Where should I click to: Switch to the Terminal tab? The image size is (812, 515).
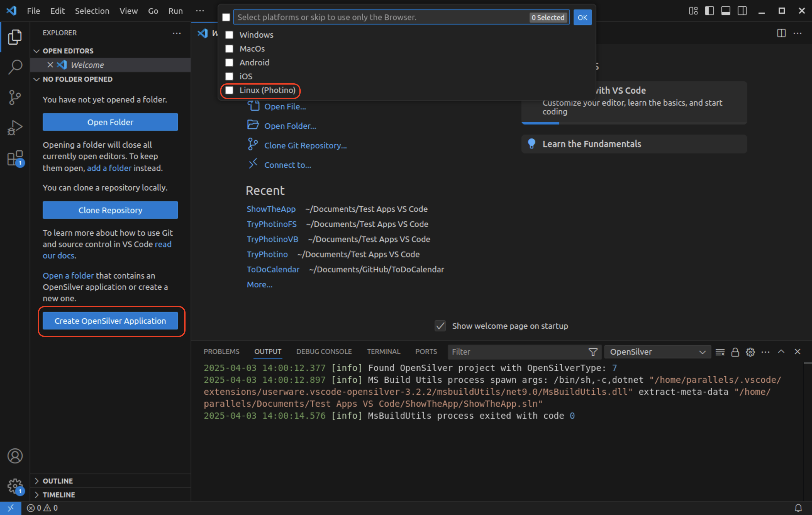point(383,352)
